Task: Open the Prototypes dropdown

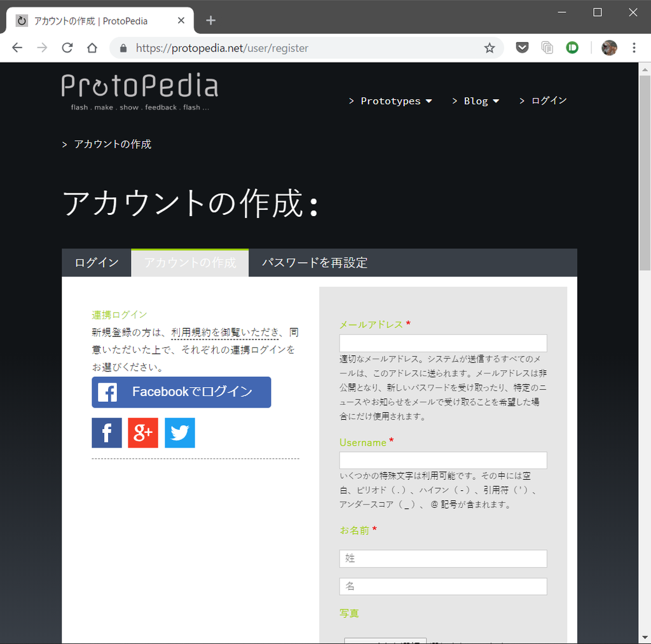Action: coord(391,100)
